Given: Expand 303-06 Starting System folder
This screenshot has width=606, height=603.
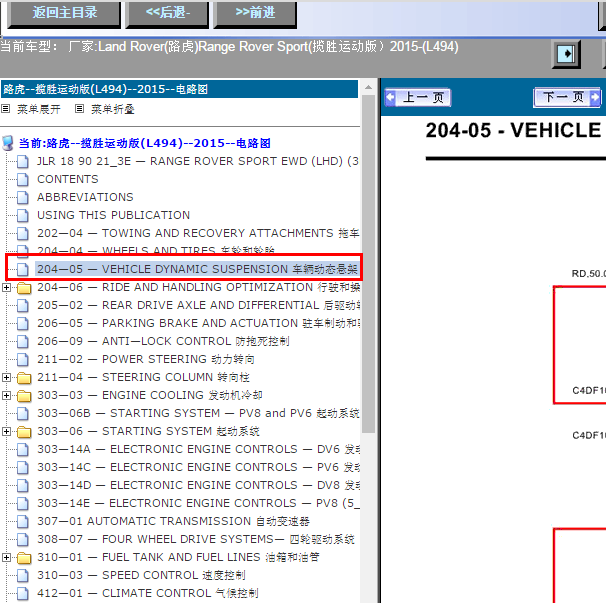Looking at the screenshot, I should (6, 431).
